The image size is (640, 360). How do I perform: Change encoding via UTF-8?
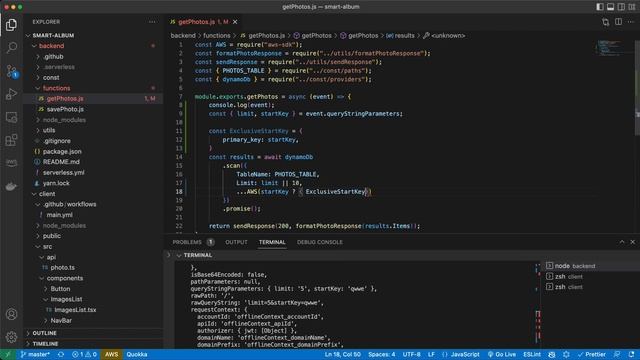pyautogui.click(x=411, y=354)
